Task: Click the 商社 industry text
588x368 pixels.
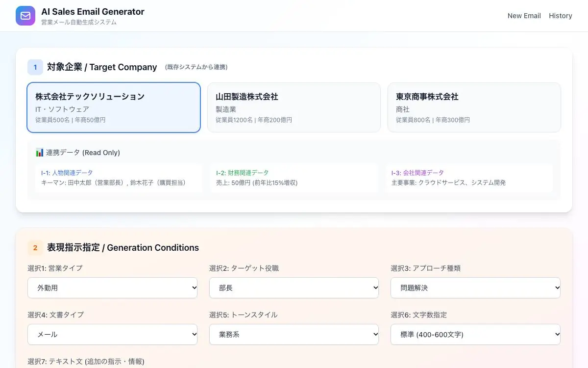Action: [x=403, y=109]
